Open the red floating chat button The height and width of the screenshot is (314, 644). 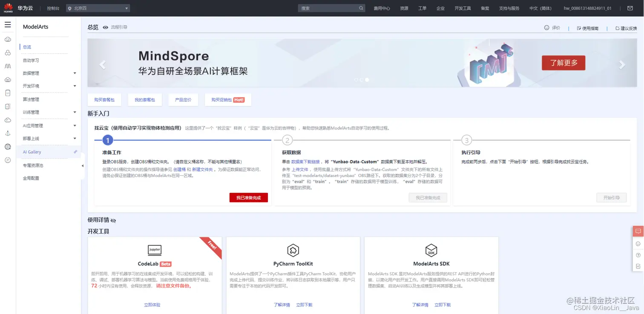(638, 231)
